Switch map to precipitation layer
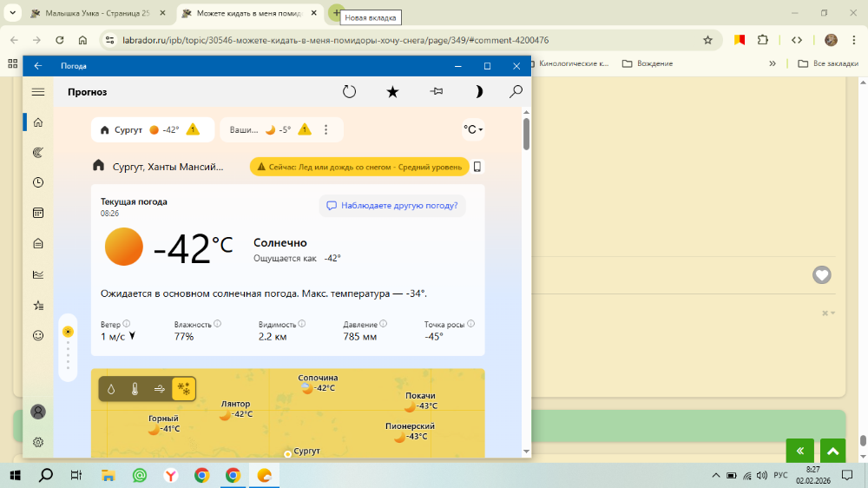Viewport: 868px width, 488px height. tap(112, 389)
